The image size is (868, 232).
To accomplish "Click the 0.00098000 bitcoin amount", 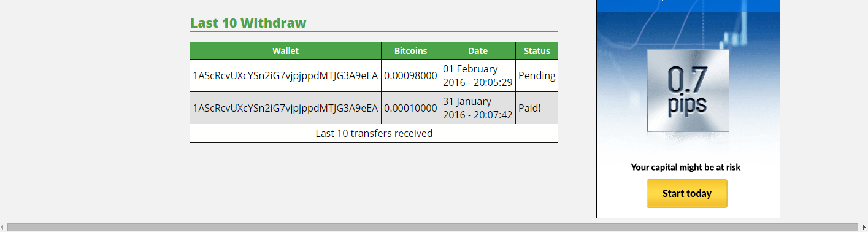I will (410, 76).
